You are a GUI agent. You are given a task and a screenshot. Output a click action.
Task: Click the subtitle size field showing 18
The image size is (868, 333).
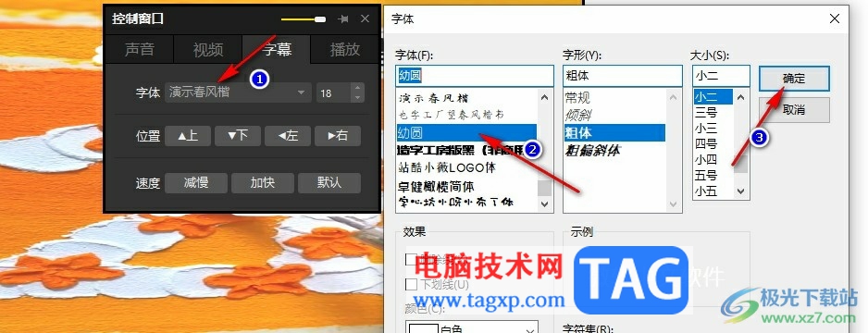(334, 92)
